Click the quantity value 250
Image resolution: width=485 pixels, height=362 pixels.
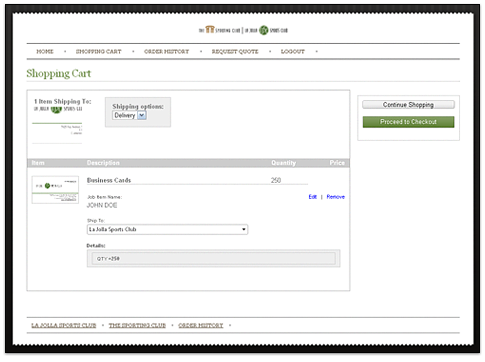(x=276, y=180)
